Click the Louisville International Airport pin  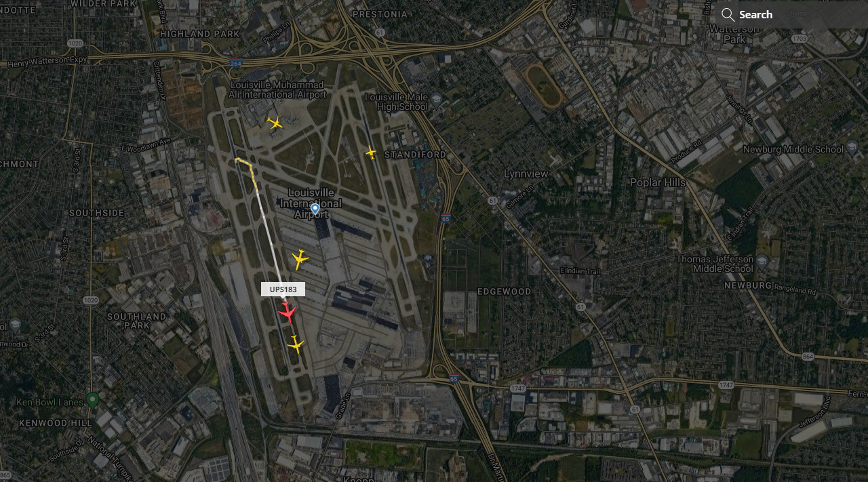point(315,209)
